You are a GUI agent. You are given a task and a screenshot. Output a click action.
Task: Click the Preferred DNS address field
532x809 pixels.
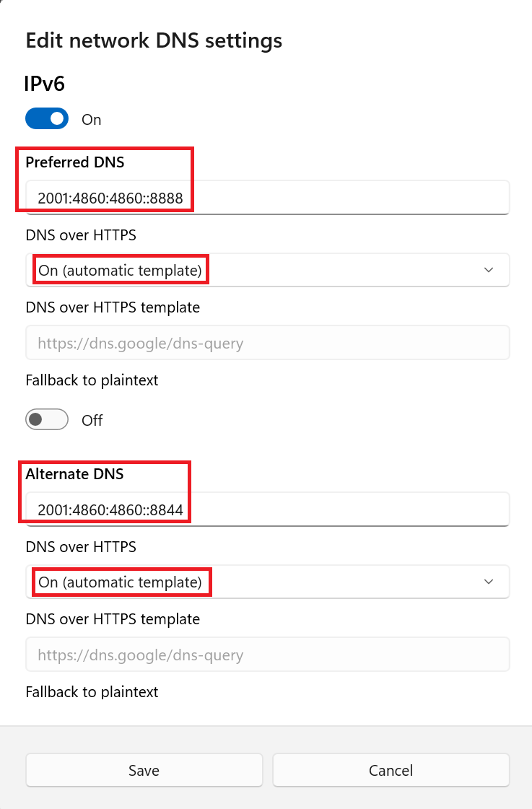pos(267,198)
